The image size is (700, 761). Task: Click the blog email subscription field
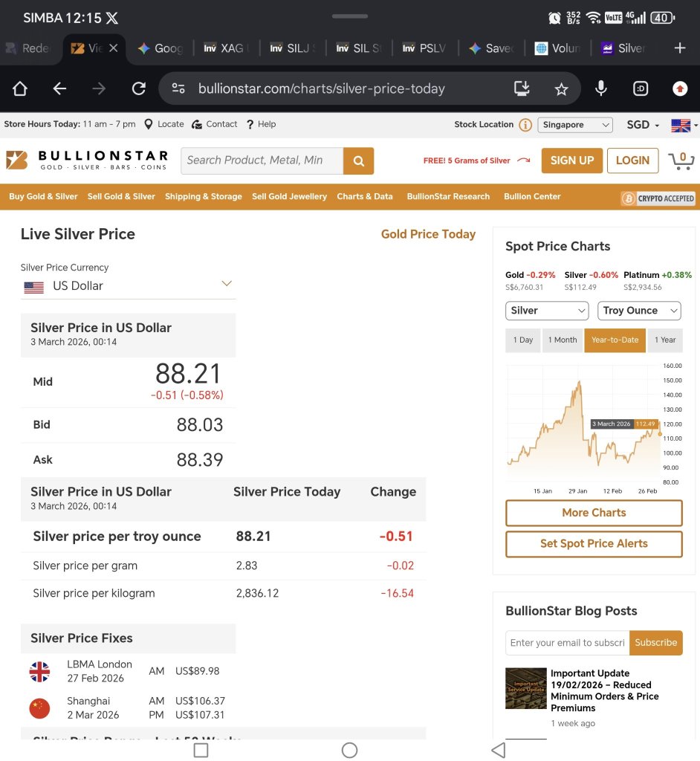[x=568, y=643]
